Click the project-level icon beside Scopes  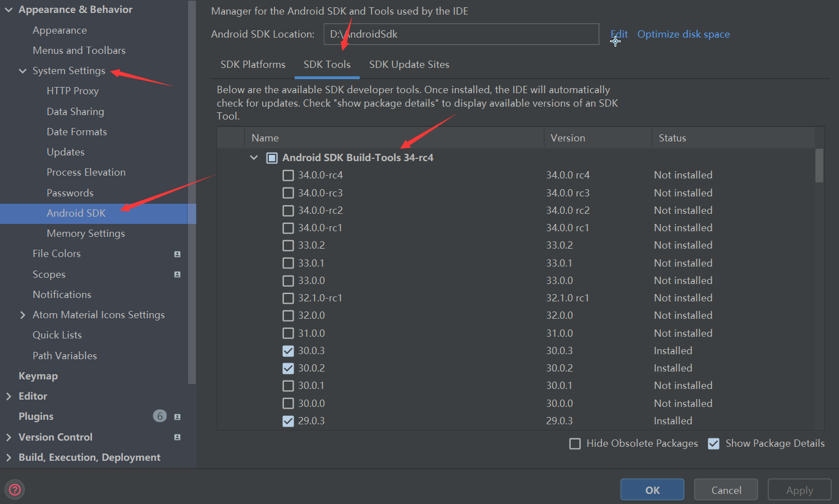coord(177,274)
